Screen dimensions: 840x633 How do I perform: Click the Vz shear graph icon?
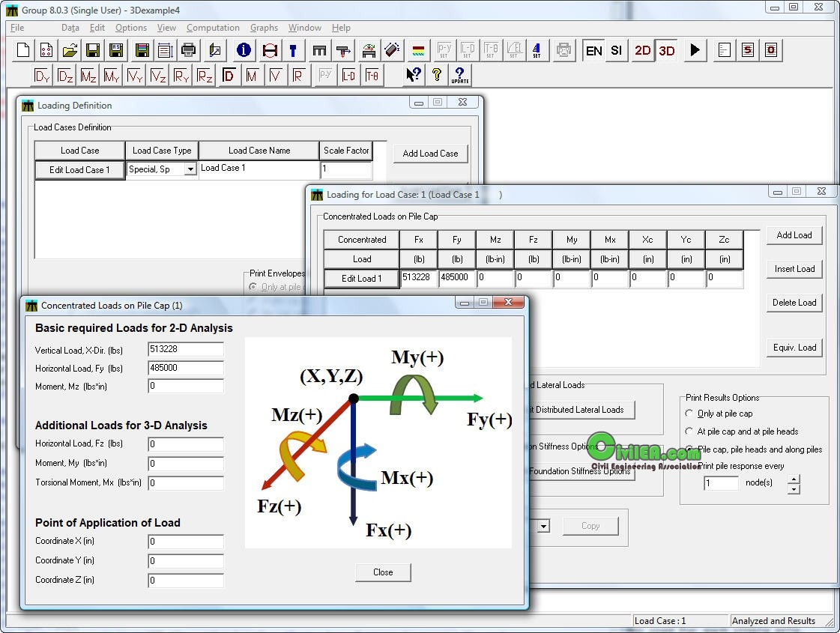coord(158,76)
